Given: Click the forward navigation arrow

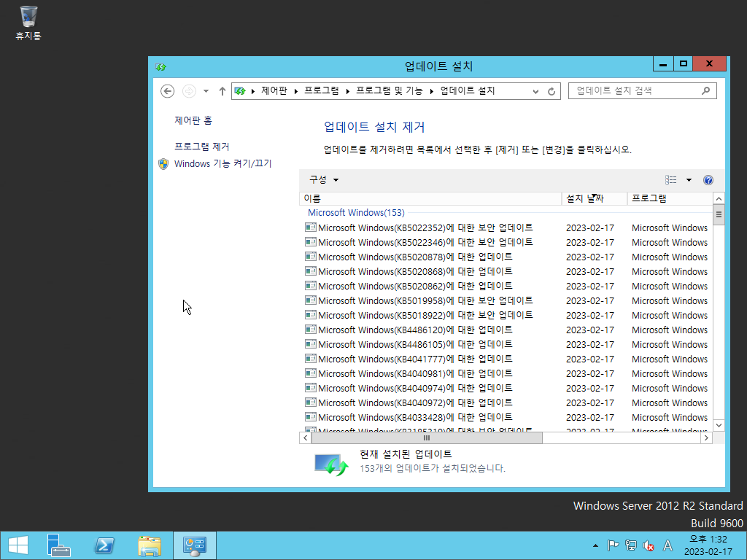Looking at the screenshot, I should [189, 91].
